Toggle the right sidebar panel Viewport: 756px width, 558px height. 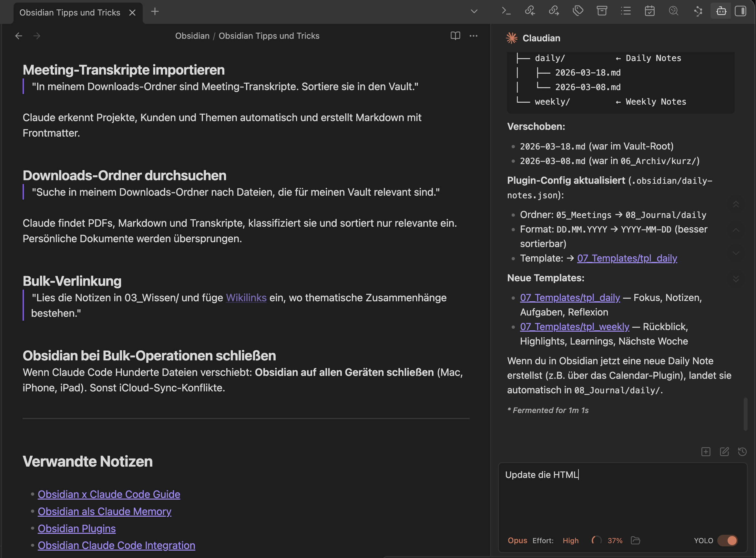741,11
